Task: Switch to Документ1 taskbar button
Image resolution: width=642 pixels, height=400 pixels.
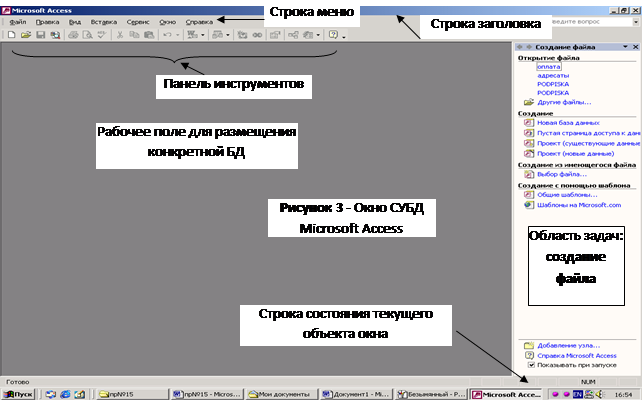Action: (x=357, y=394)
